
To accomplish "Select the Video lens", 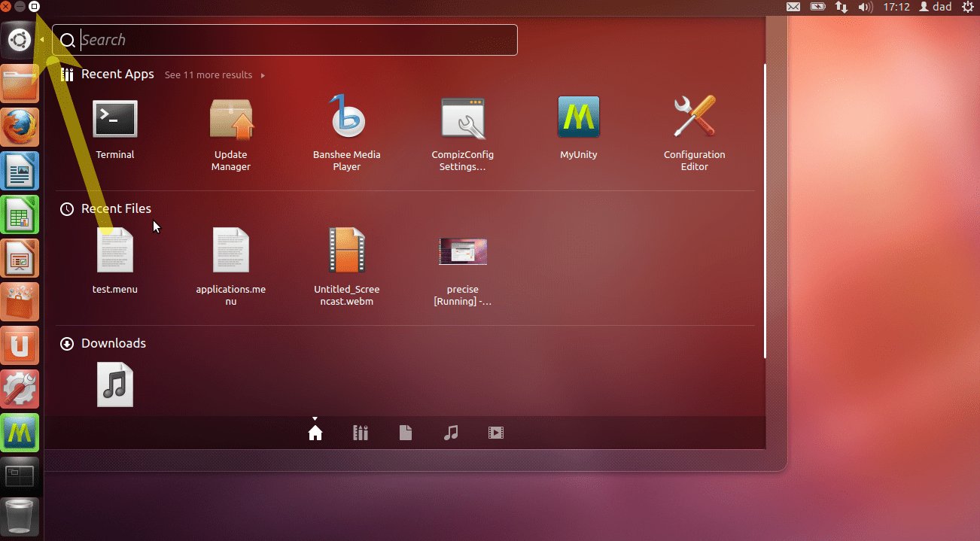I will coord(495,432).
